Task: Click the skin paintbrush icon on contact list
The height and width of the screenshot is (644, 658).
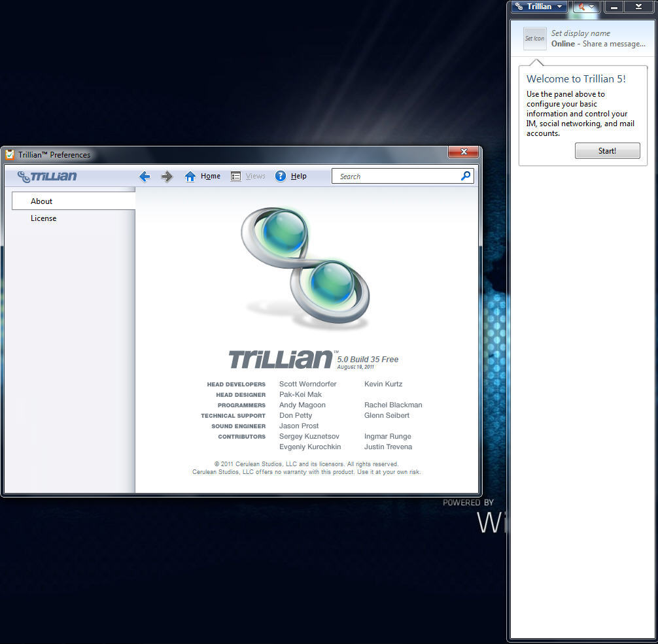Action: pyautogui.click(x=581, y=7)
